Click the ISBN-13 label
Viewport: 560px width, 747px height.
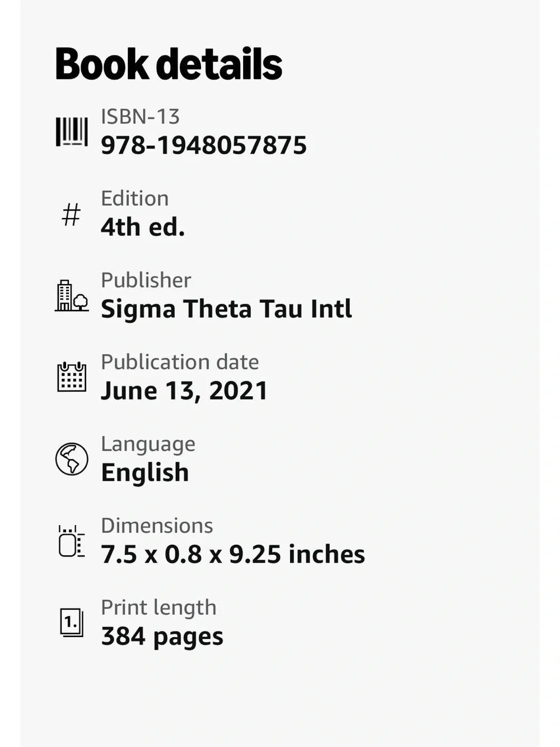click(141, 117)
